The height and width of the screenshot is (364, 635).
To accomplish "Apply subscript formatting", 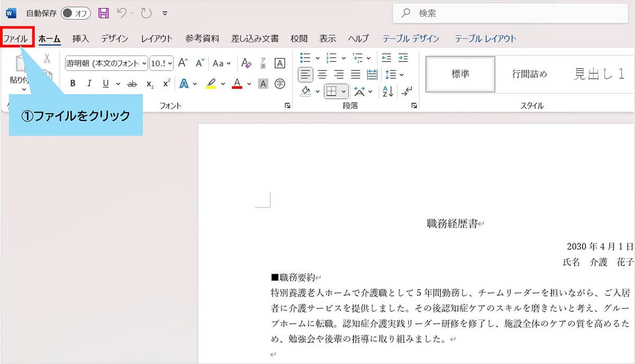I will click(x=150, y=84).
